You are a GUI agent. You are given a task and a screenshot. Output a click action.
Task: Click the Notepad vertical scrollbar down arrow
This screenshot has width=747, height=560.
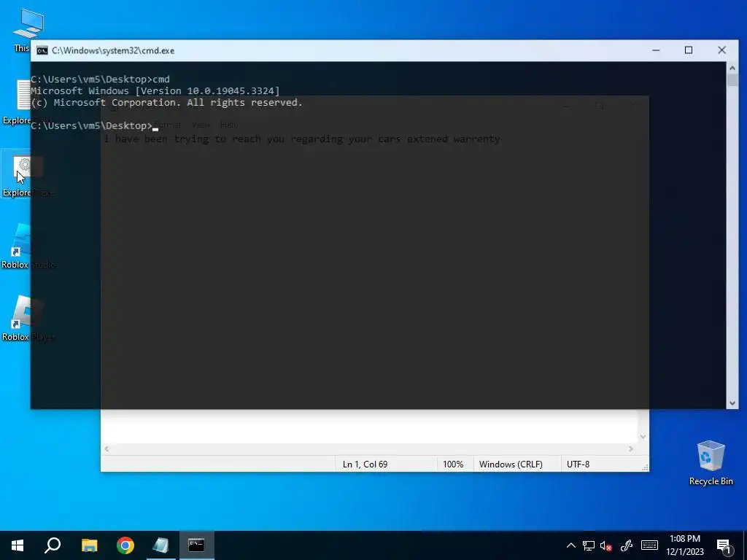coord(643,436)
